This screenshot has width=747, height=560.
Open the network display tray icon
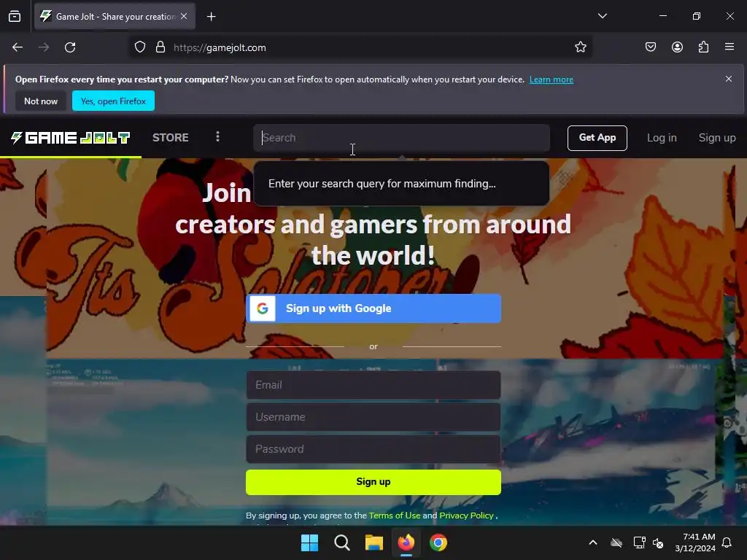tap(639, 542)
